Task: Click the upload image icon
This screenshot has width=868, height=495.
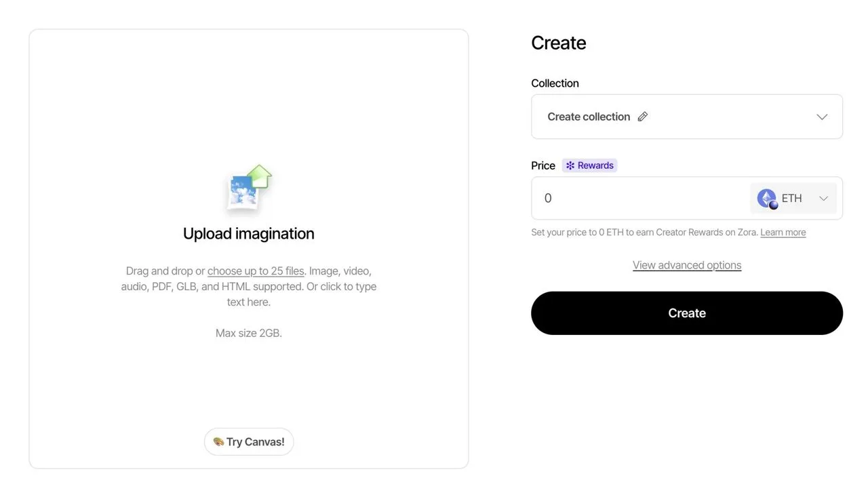Action: pos(248,188)
